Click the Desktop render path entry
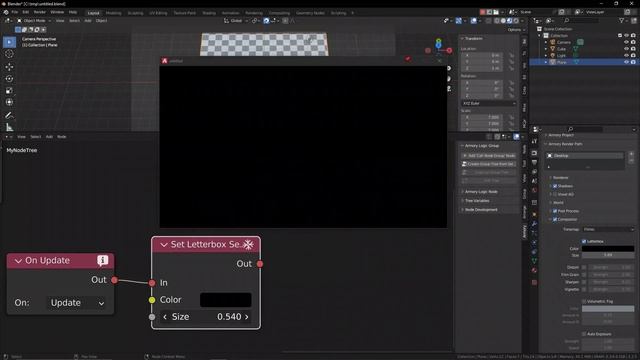Viewport: 640px width, 360px height. pos(584,156)
